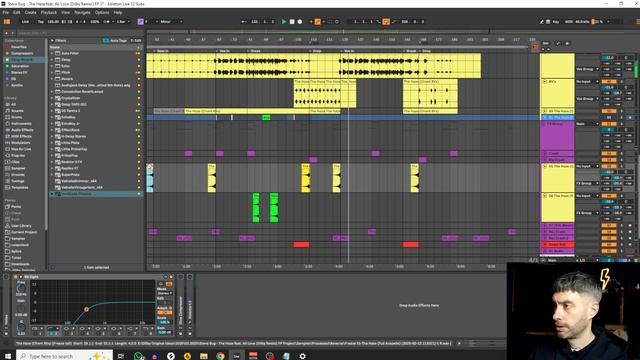Click the computer MIDI keyboard icon
The width and height of the screenshot is (640, 360).
pos(549,22)
